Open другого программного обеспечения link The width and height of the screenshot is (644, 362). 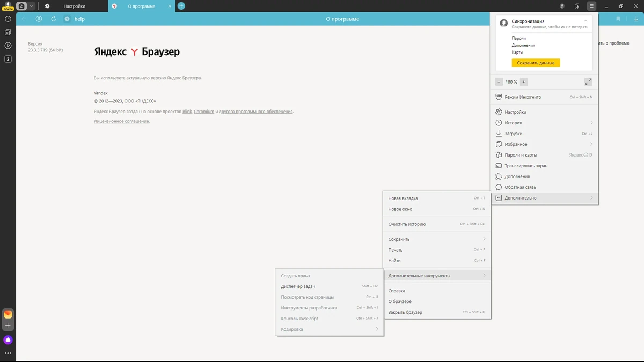(x=256, y=112)
